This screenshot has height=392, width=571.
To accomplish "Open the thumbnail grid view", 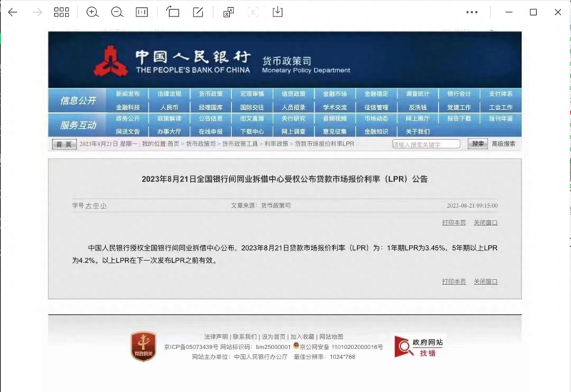I will point(61,12).
